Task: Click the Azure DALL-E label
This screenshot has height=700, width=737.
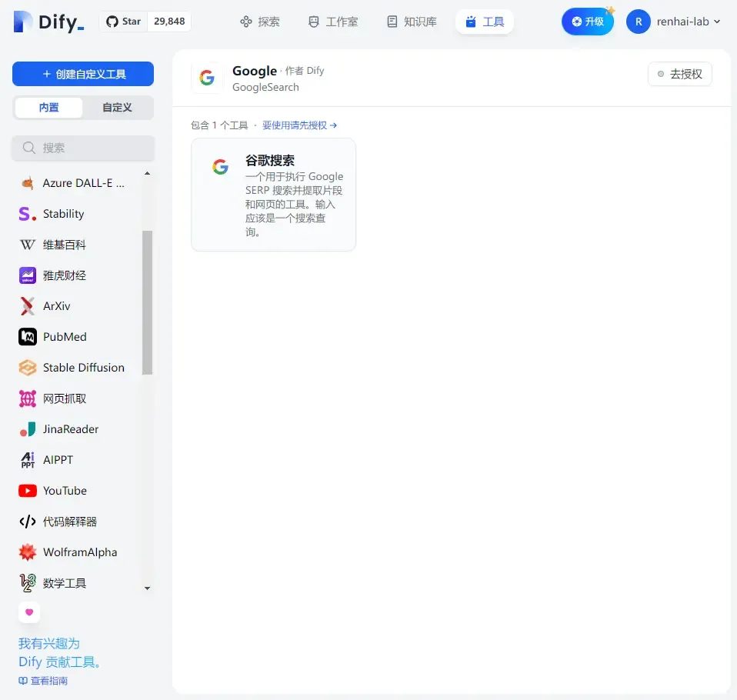Action: click(84, 183)
